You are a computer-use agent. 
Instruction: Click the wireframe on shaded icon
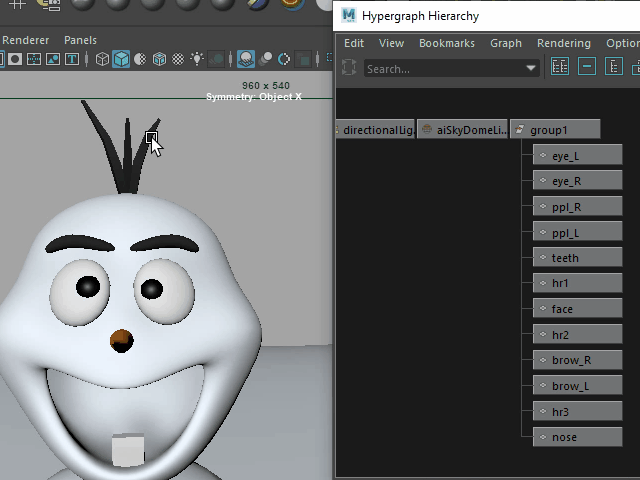[x=159, y=60]
